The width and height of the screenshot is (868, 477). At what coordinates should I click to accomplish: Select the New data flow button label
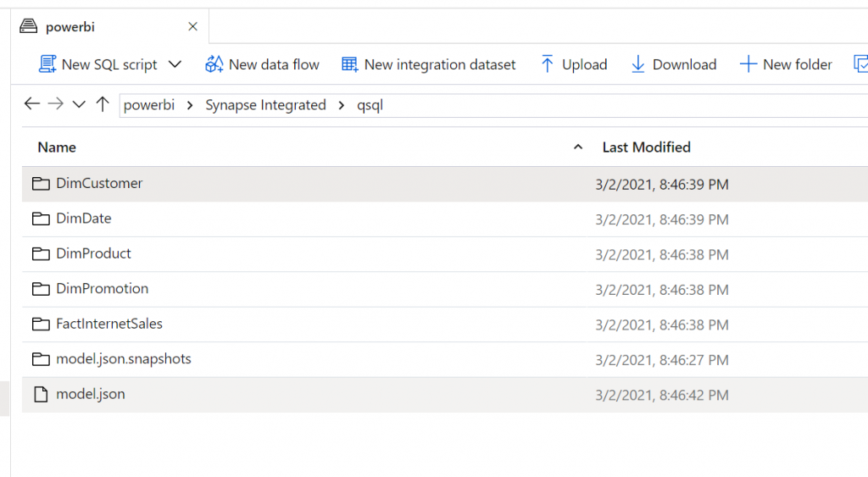point(274,64)
